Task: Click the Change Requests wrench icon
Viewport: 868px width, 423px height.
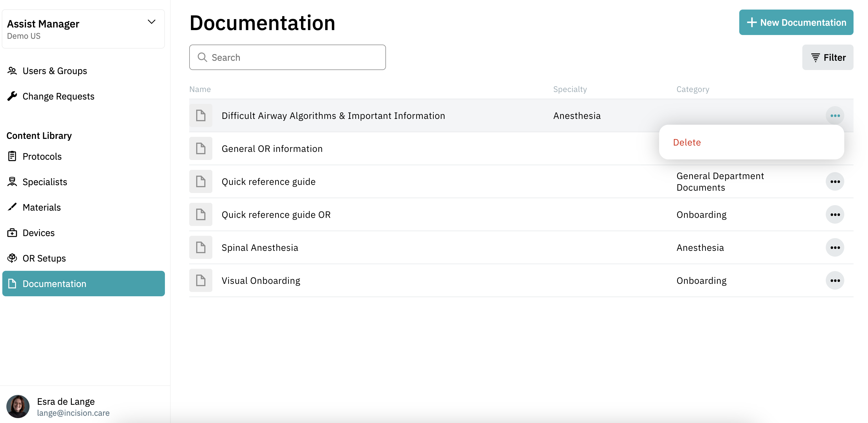Action: point(12,96)
